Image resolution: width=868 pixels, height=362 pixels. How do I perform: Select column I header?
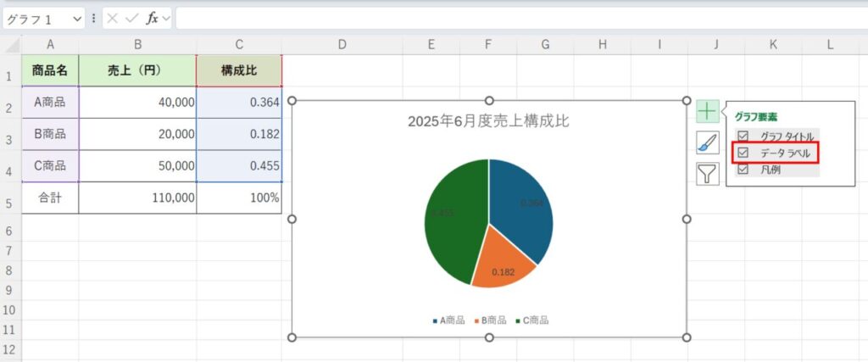(x=659, y=45)
